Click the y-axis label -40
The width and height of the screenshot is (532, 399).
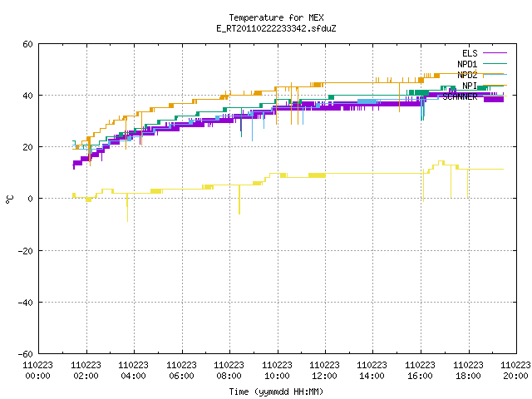point(26,303)
